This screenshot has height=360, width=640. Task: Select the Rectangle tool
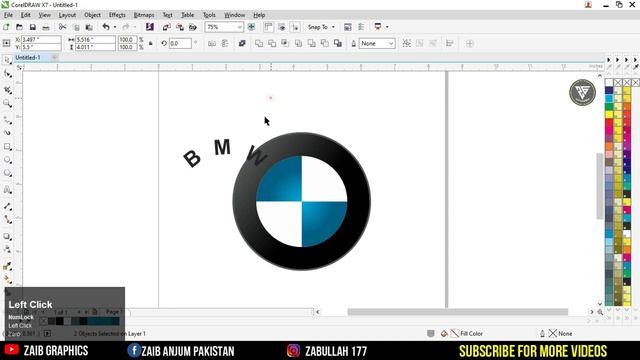(x=7, y=147)
